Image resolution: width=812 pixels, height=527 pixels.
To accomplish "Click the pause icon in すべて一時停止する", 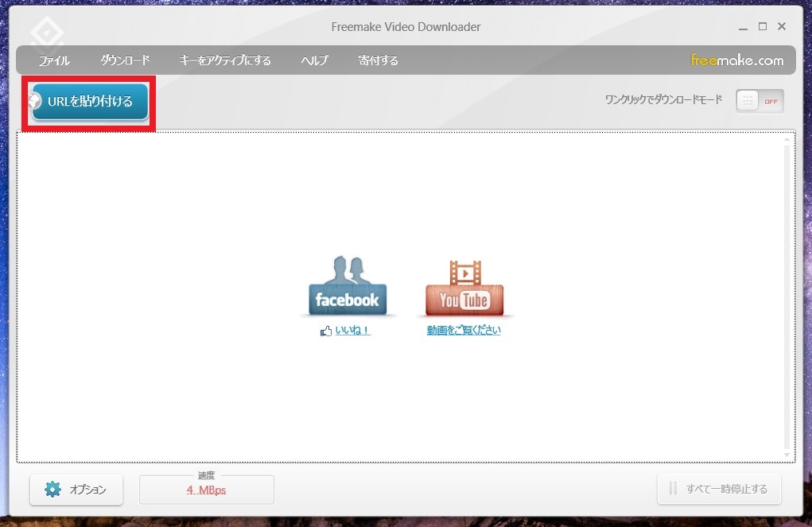I will (673, 488).
